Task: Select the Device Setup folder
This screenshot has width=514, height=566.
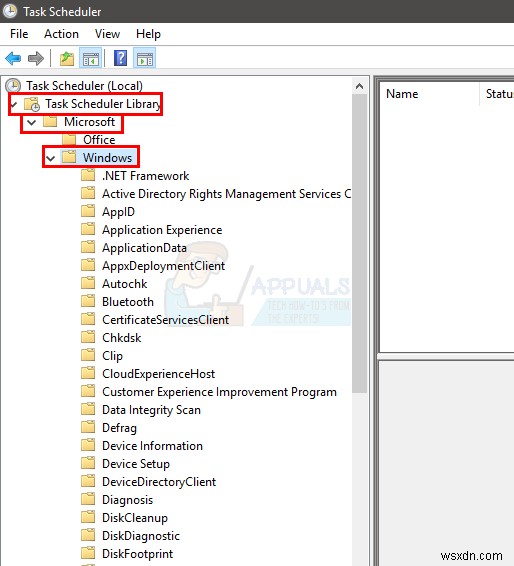Action: coord(136,464)
